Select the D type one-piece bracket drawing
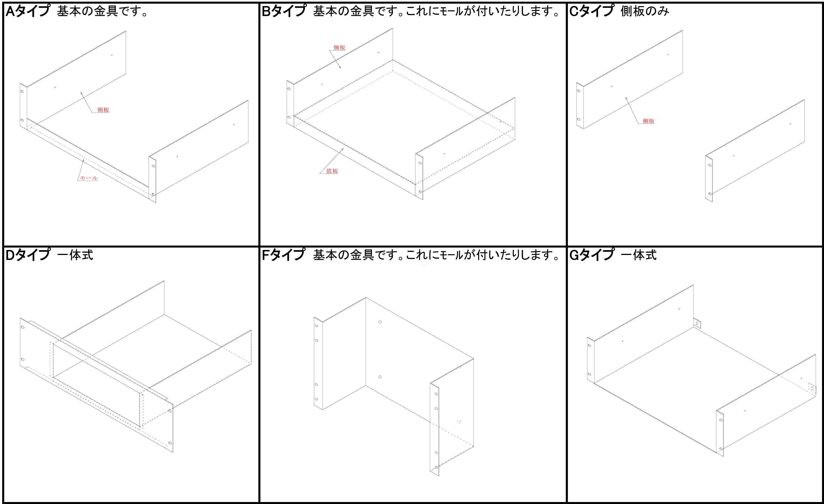824x504 pixels. pos(136,367)
